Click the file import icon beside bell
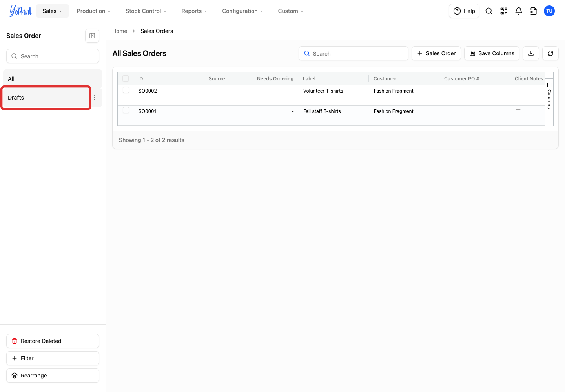 point(534,11)
